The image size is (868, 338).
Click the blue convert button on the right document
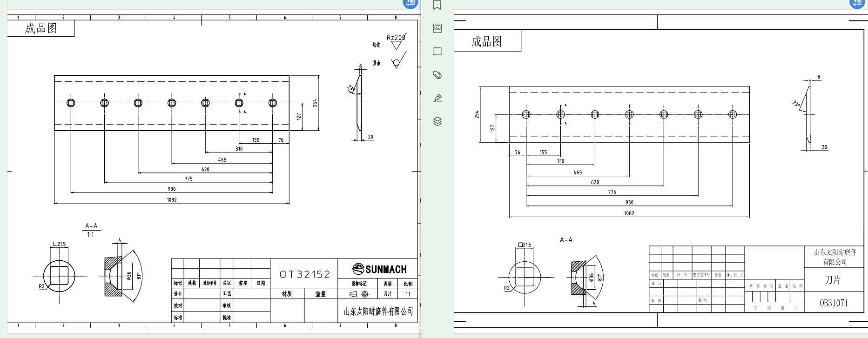click(x=857, y=3)
